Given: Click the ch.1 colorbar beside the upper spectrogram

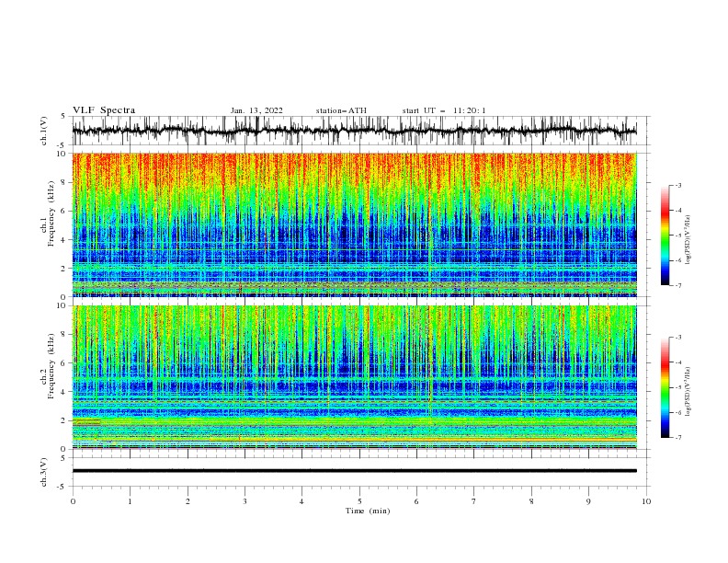Looking at the screenshot, I should point(665,235).
